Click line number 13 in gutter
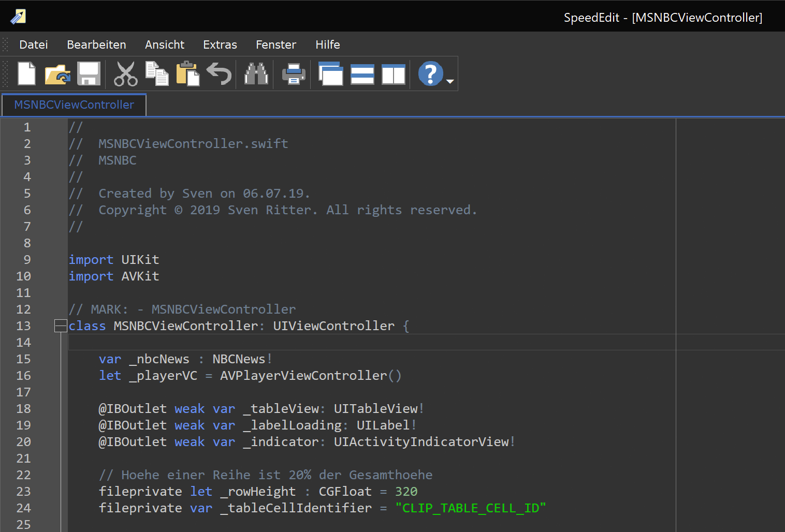The width and height of the screenshot is (785, 532). pos(23,326)
